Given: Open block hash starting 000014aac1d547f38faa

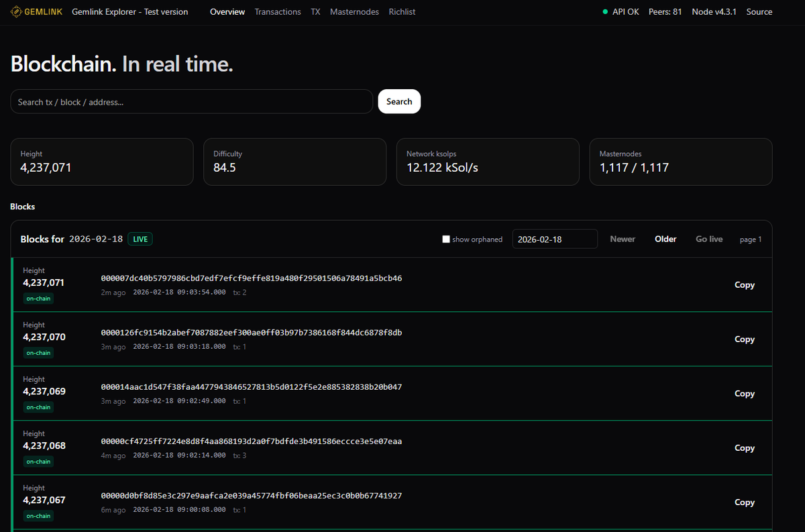Looking at the screenshot, I should pyautogui.click(x=252, y=387).
